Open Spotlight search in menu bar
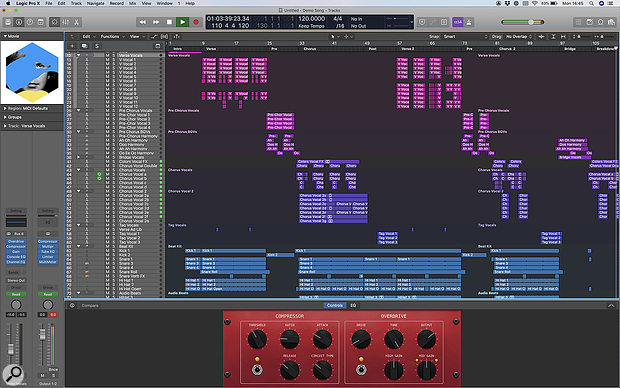This screenshot has height=388, width=620. pos(591,3)
